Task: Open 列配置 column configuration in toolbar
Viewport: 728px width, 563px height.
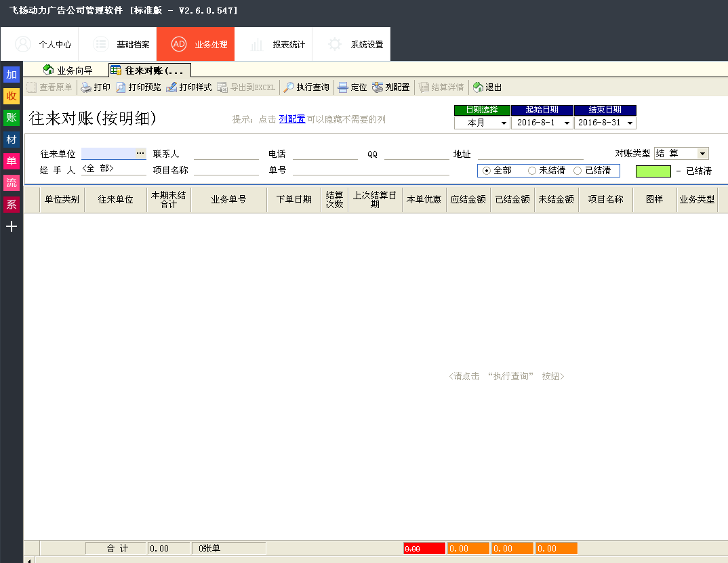Action: tap(391, 87)
